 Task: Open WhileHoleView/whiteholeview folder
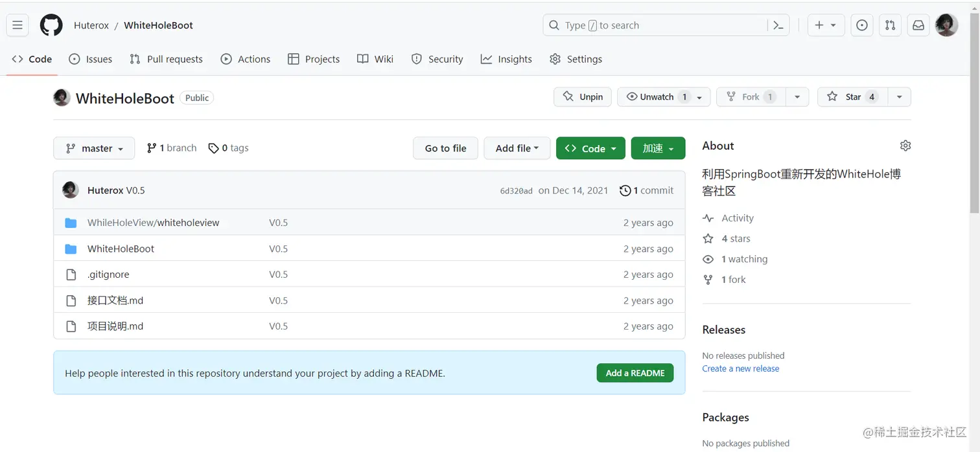[x=154, y=223]
